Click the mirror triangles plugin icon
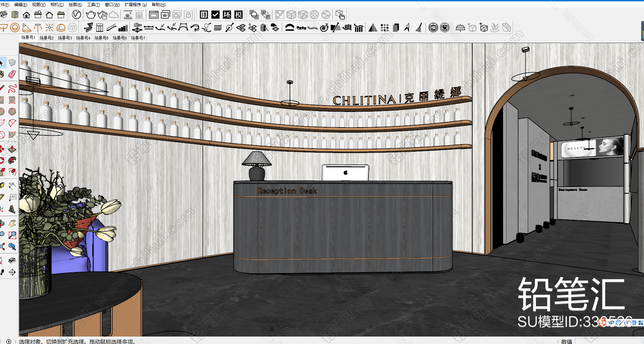 coord(373,27)
